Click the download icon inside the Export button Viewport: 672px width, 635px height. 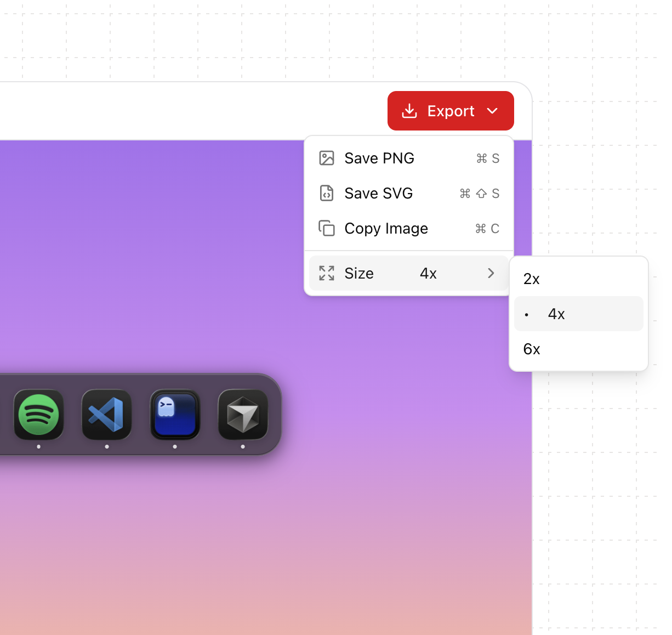[x=409, y=111]
